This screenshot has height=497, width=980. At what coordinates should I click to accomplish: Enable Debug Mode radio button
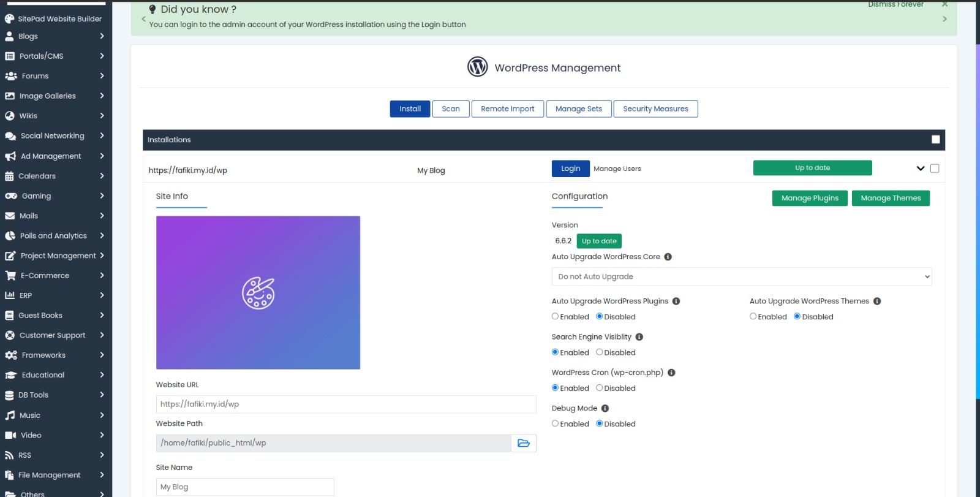pyautogui.click(x=556, y=423)
